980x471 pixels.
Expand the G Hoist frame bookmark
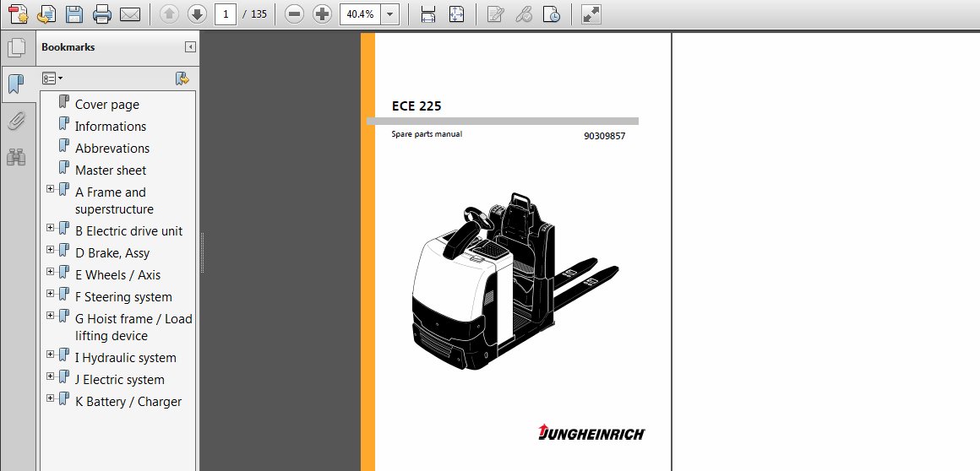coord(51,315)
